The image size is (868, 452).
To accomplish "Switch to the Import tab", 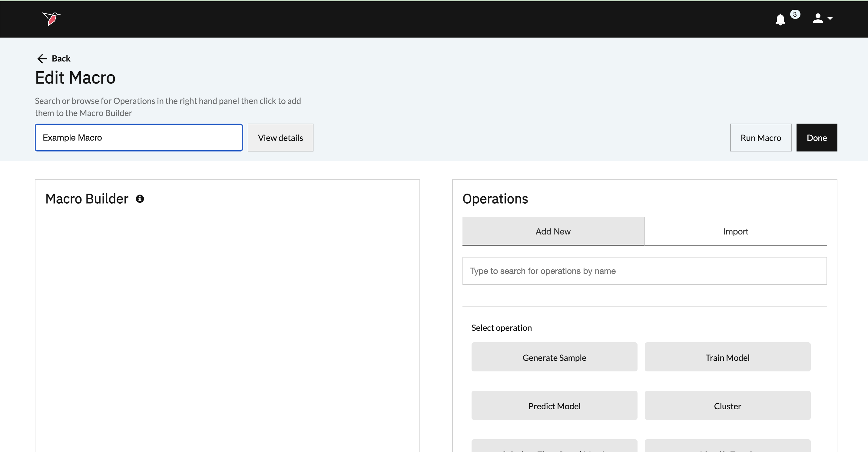I will (736, 231).
